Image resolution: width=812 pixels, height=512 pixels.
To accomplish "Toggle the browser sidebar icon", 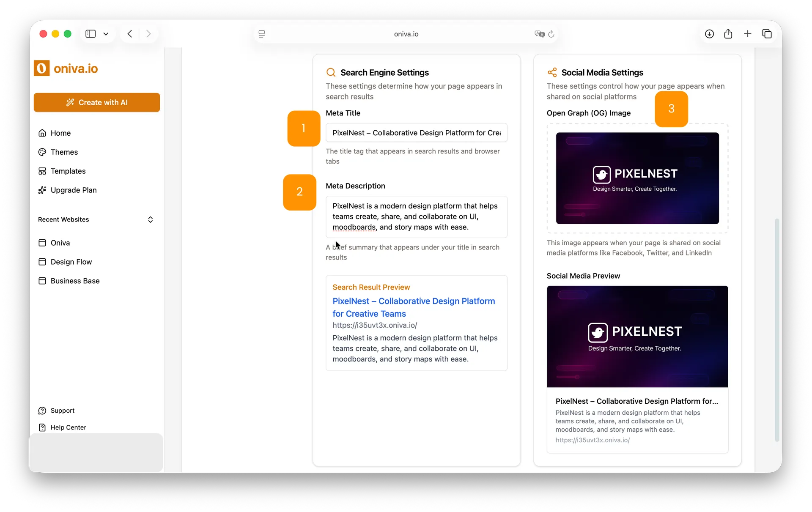I will click(x=90, y=34).
